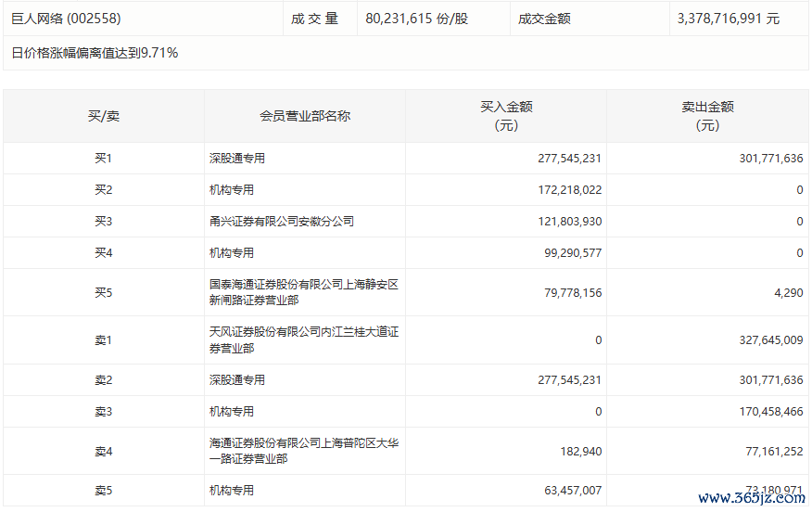Click the 买4 row label
Screen dimensions: 812x512
pyautogui.click(x=104, y=253)
